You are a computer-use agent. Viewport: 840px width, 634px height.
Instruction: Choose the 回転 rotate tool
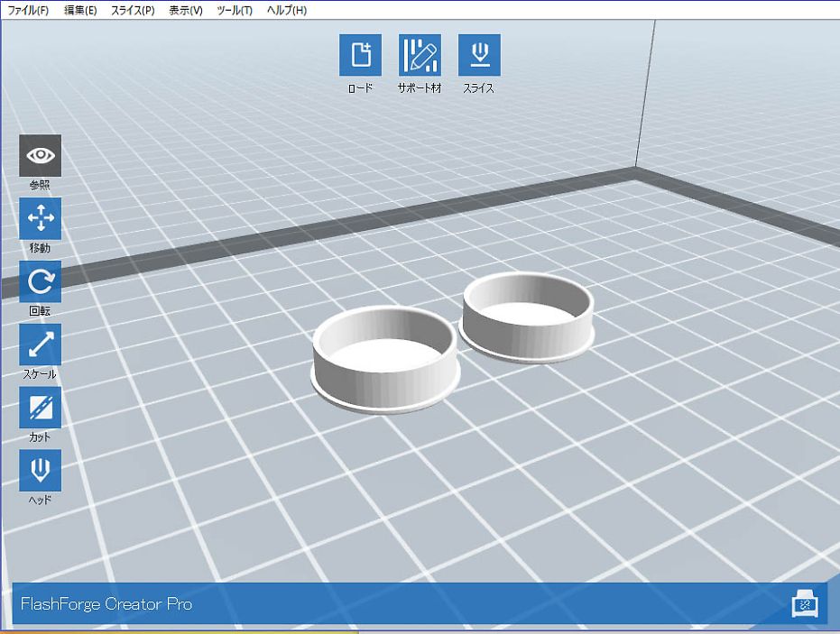pos(41,281)
